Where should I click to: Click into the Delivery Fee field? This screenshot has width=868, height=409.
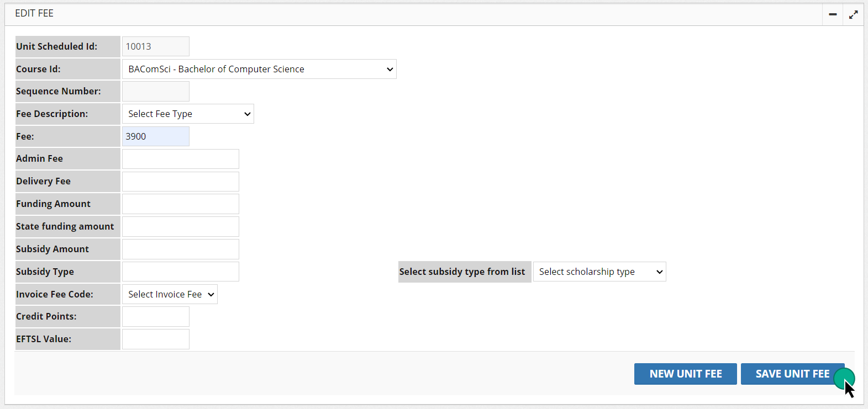(180, 182)
